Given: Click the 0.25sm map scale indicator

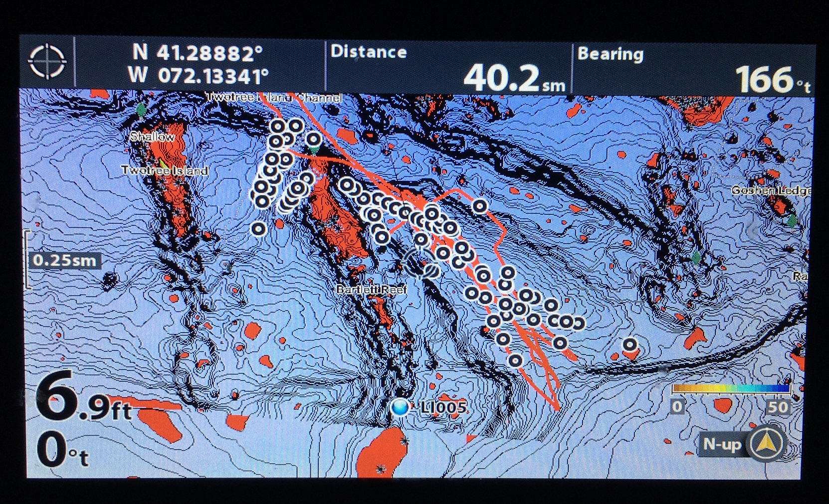Looking at the screenshot, I should coord(64,260).
